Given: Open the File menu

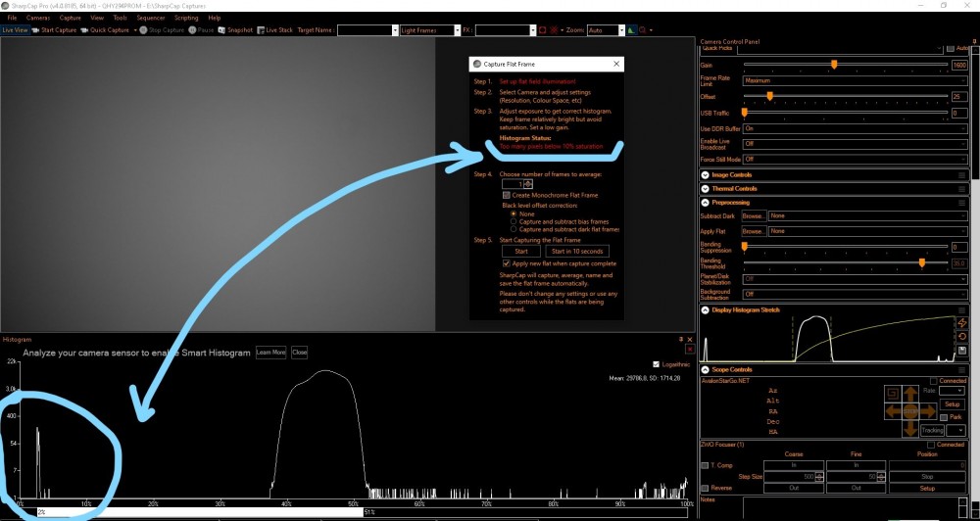Looking at the screenshot, I should pyautogui.click(x=12, y=18).
